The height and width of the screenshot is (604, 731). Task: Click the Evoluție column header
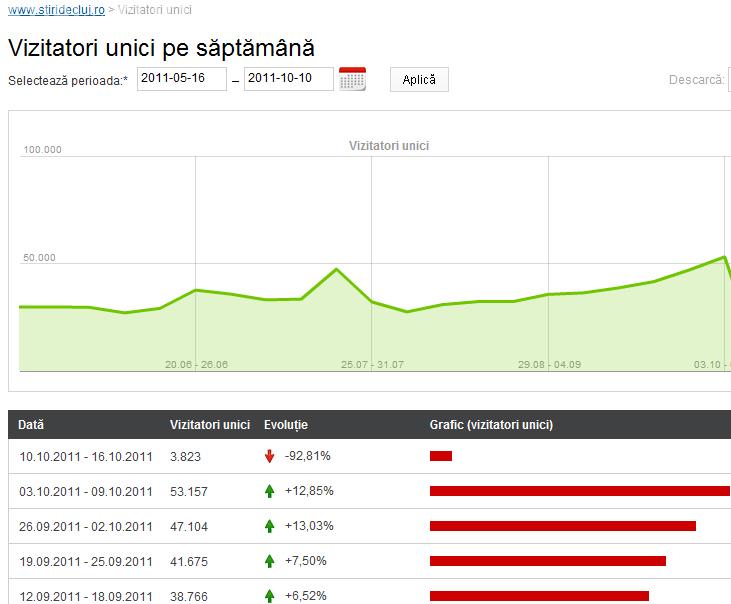[x=286, y=425]
